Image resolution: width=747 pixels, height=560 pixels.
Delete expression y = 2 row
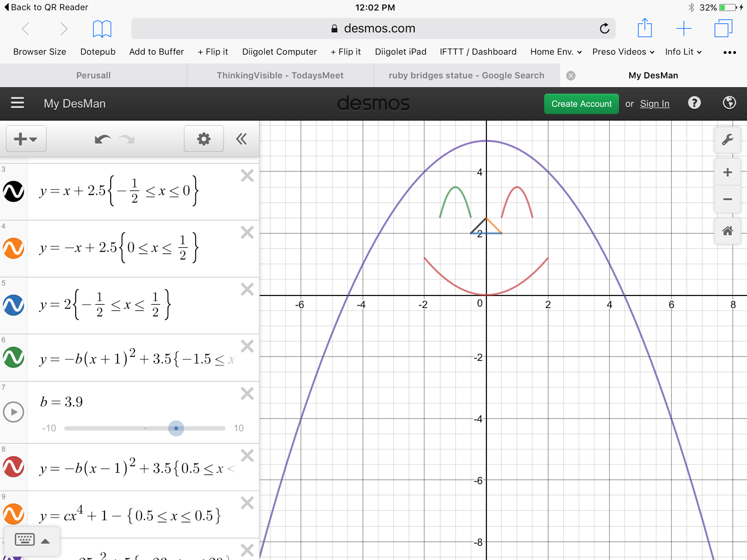click(247, 289)
